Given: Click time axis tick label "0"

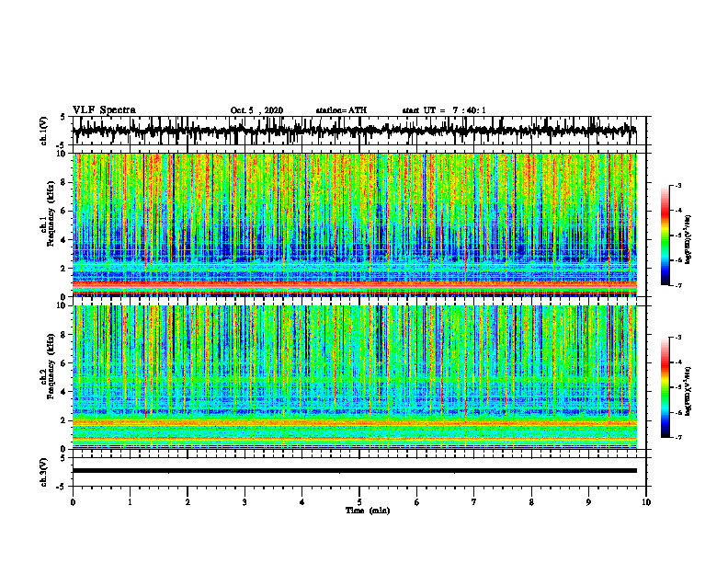Looking at the screenshot, I should click(x=73, y=502).
